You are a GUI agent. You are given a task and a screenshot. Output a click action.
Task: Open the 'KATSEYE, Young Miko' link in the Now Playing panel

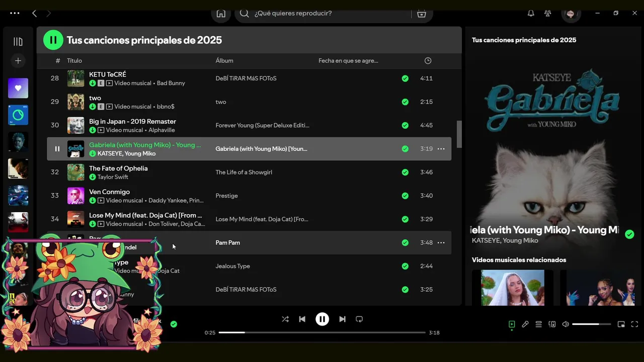505,241
